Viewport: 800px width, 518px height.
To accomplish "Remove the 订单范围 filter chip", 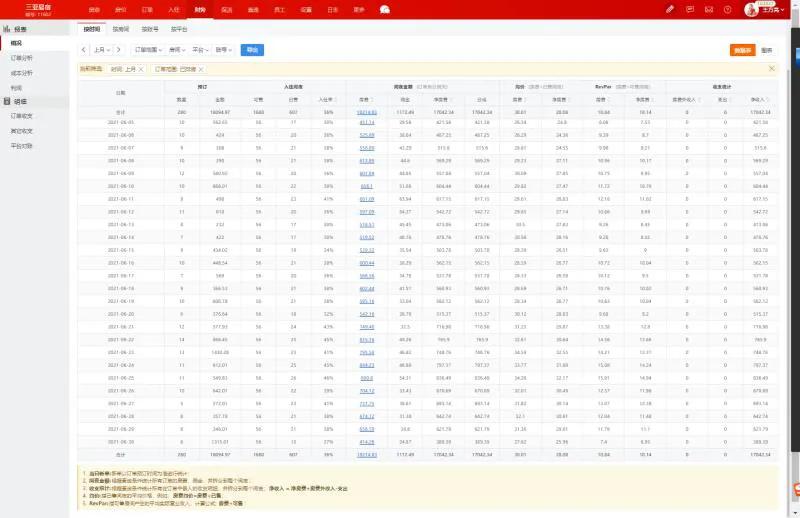I will (201, 69).
